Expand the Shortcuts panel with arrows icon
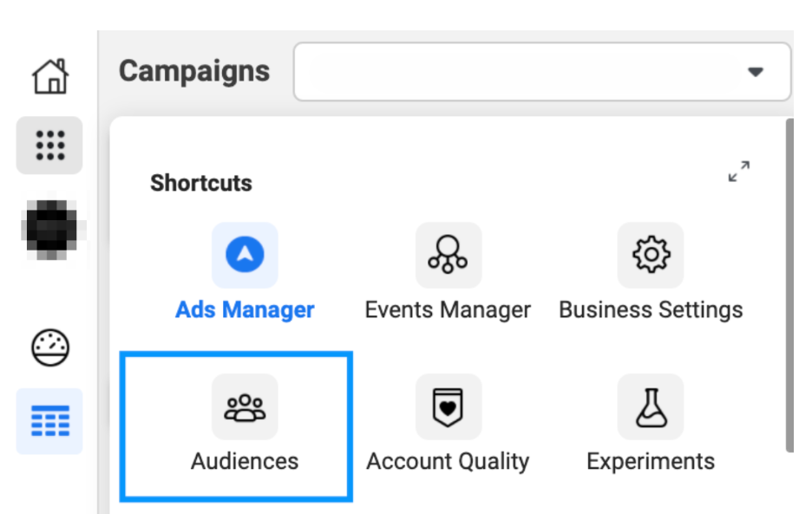Viewport: 812px width, 514px height. 739,172
